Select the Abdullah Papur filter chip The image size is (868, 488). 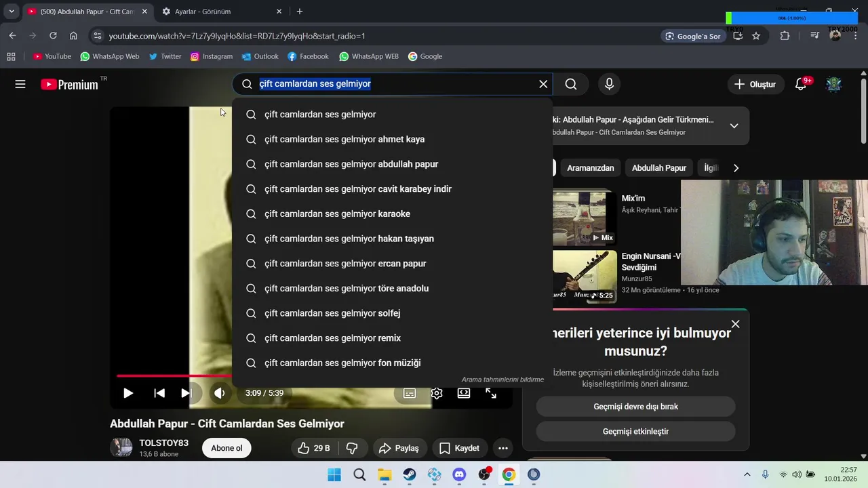(658, 168)
